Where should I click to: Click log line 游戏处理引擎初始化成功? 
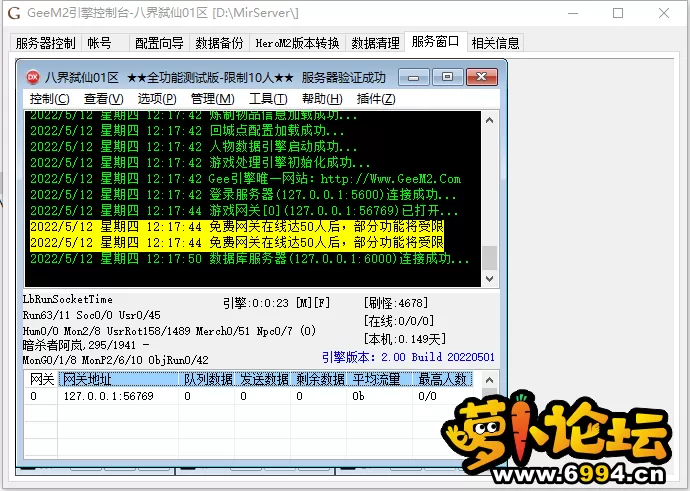[200, 163]
